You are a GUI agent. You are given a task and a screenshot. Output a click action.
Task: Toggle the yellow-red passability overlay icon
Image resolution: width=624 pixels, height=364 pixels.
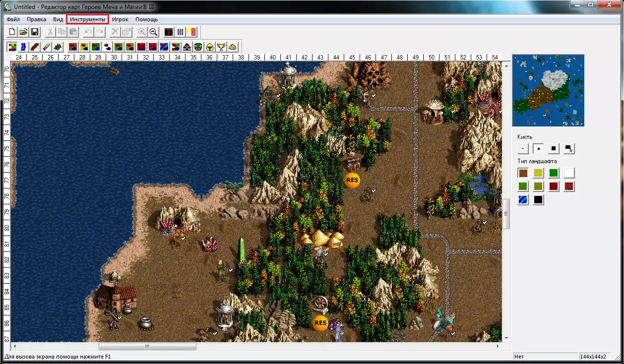pyautogui.click(x=192, y=32)
